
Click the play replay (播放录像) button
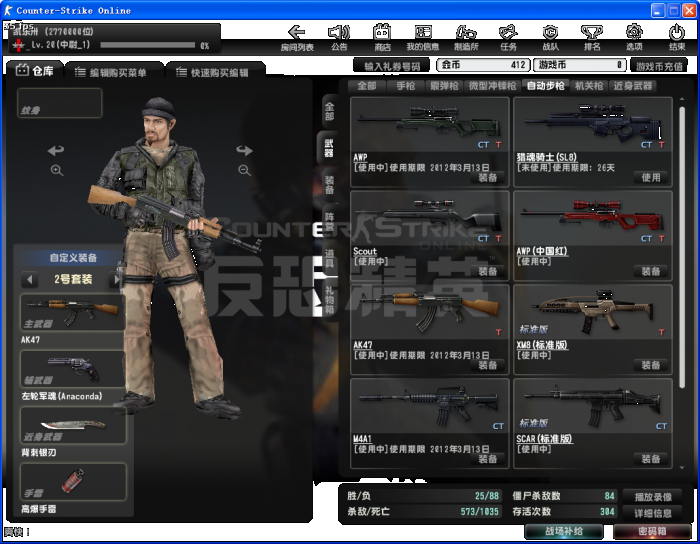pos(653,497)
